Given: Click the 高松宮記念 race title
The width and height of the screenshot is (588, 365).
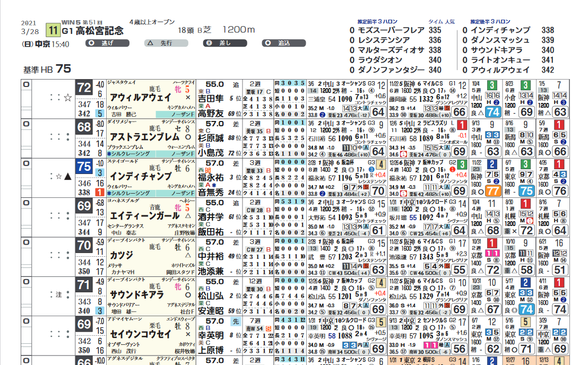Looking at the screenshot, I should (100, 31).
